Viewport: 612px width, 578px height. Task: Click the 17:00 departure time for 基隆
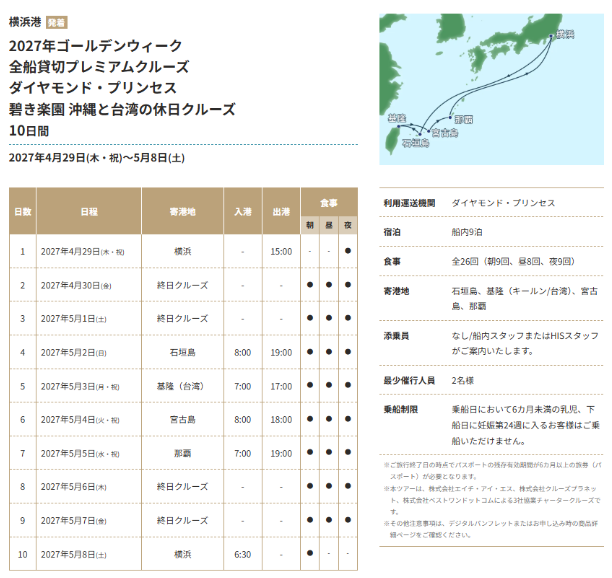tap(281, 386)
